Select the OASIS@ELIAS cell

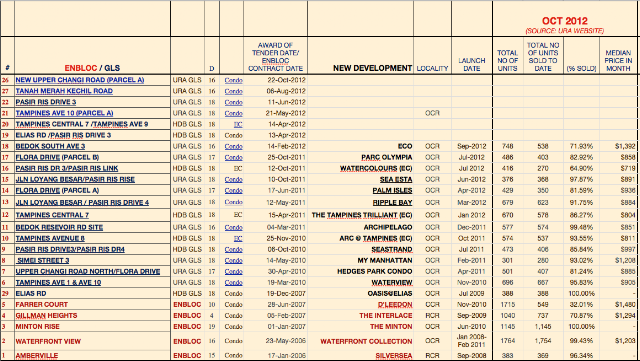tap(390, 294)
